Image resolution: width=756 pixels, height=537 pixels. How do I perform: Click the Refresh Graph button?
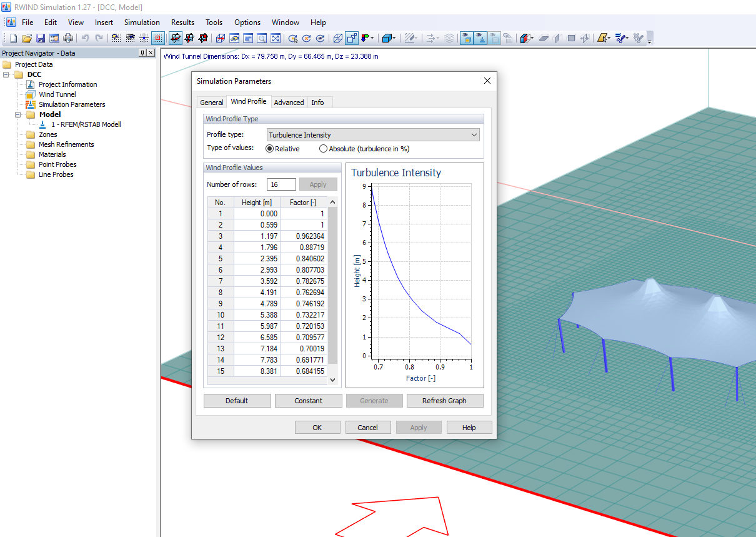point(444,401)
